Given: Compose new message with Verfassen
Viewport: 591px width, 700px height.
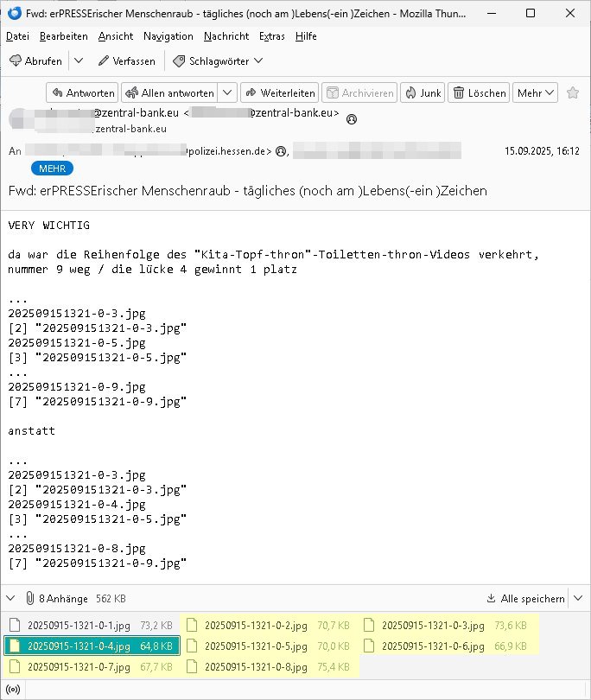Looking at the screenshot, I should (126, 60).
